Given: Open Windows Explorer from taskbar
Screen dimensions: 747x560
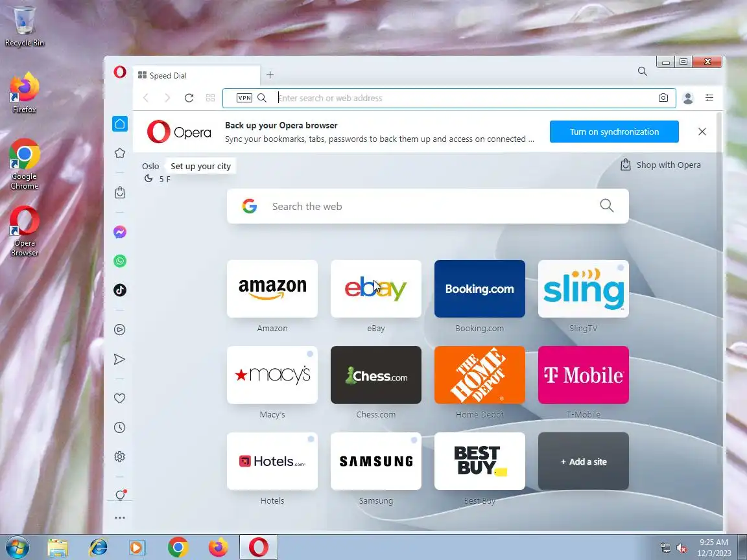Looking at the screenshot, I should pos(58,548).
